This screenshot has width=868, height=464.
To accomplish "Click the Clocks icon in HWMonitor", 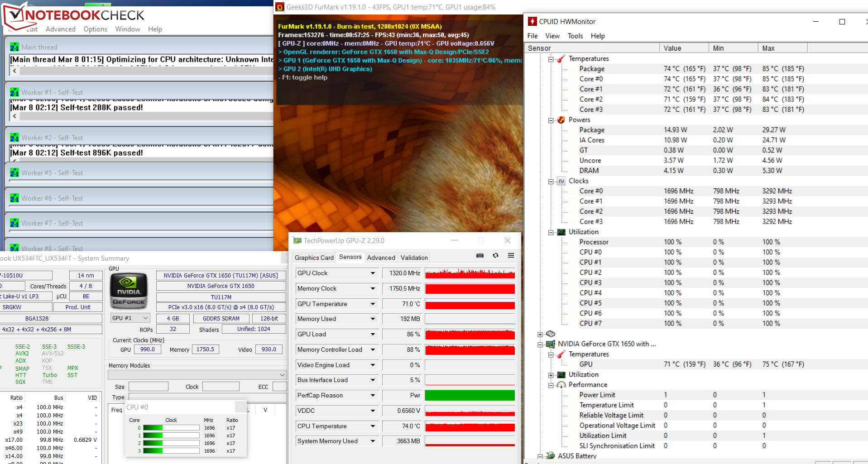I will point(561,181).
